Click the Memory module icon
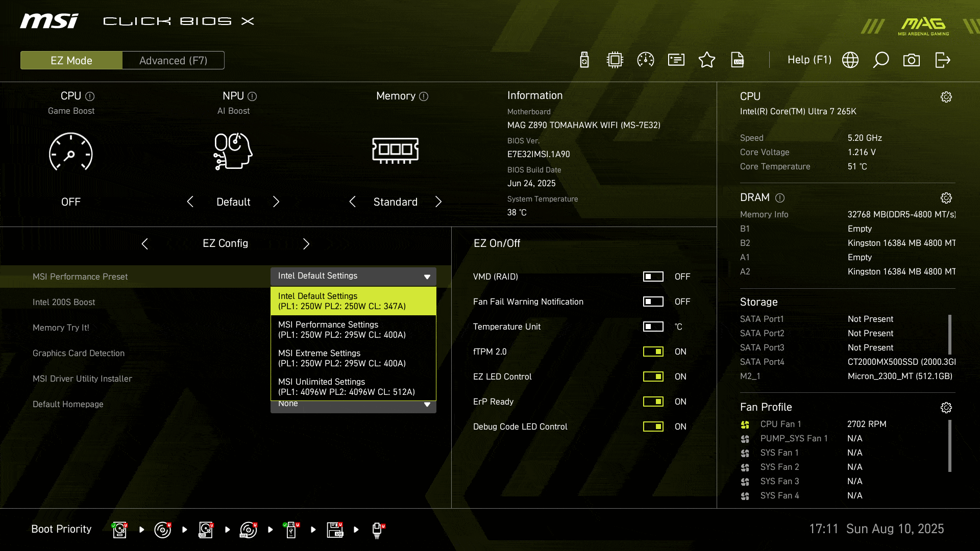Image resolution: width=980 pixels, height=551 pixels. coord(396,151)
